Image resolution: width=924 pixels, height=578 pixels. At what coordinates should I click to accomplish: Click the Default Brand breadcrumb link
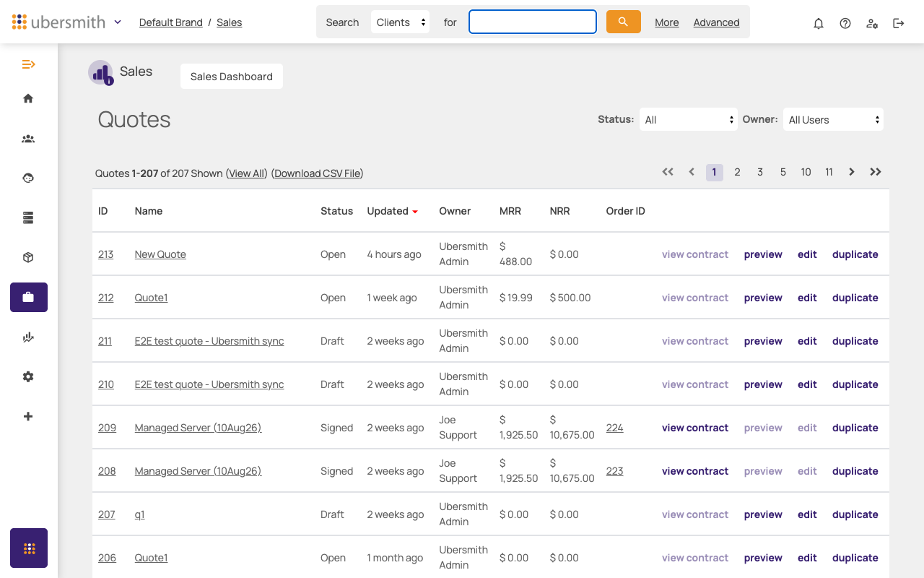pos(171,22)
